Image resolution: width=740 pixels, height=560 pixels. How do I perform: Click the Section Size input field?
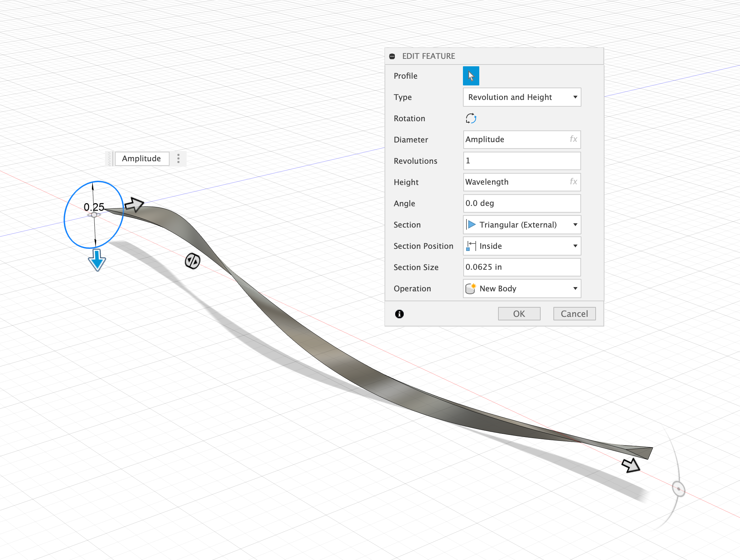(x=521, y=267)
